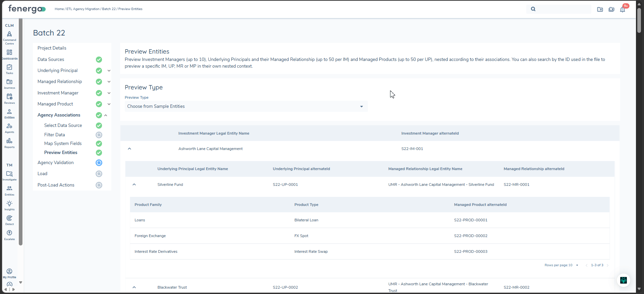The height and width of the screenshot is (294, 644).
Task: Go to Home breadcrumb link
Action: click(x=59, y=9)
